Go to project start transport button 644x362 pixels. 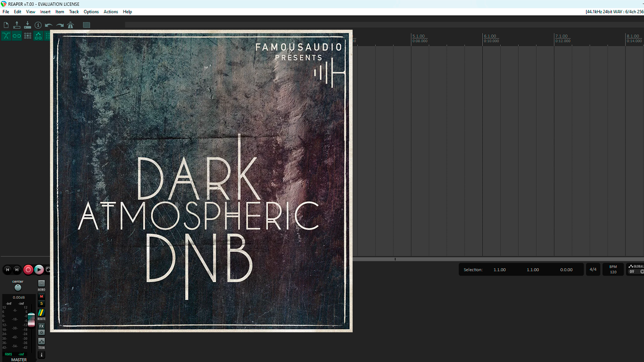click(8, 270)
